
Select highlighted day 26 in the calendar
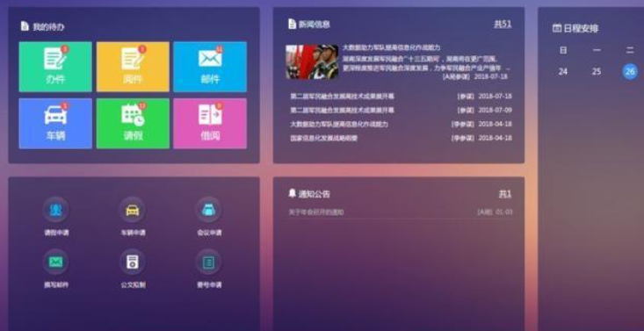click(x=630, y=71)
